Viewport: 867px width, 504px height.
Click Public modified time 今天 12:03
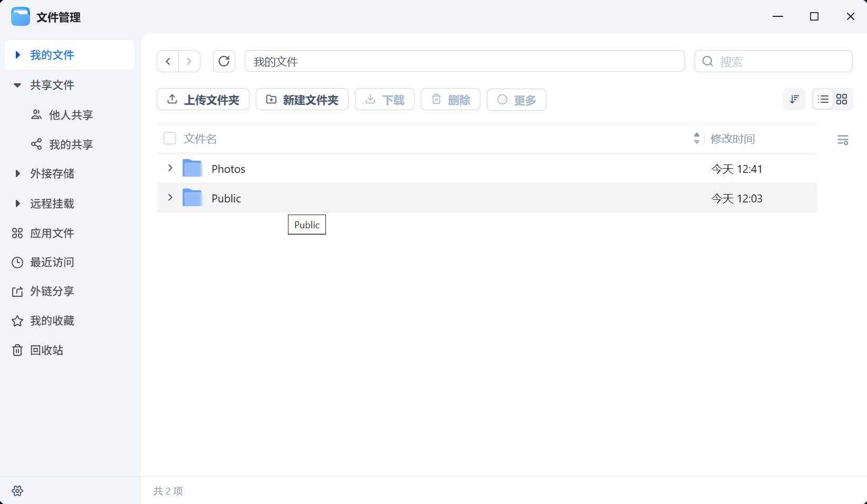[737, 198]
